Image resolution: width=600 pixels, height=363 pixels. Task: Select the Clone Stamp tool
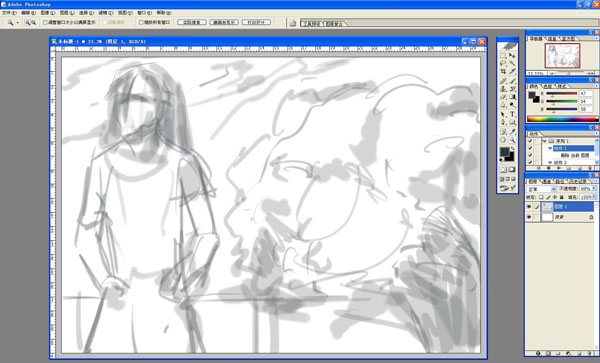[503, 89]
